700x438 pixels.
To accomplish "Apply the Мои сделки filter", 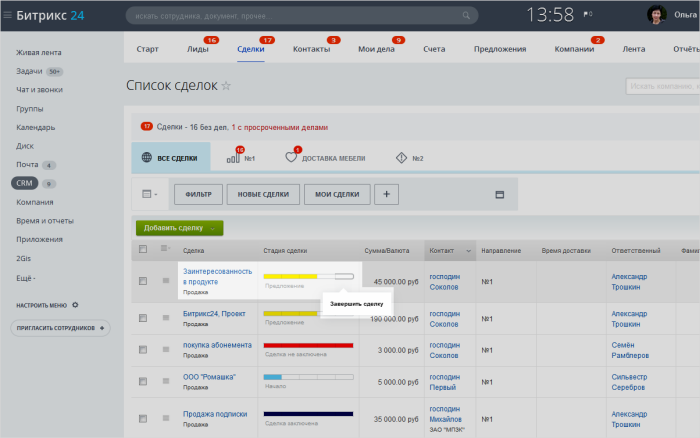I will (x=337, y=194).
